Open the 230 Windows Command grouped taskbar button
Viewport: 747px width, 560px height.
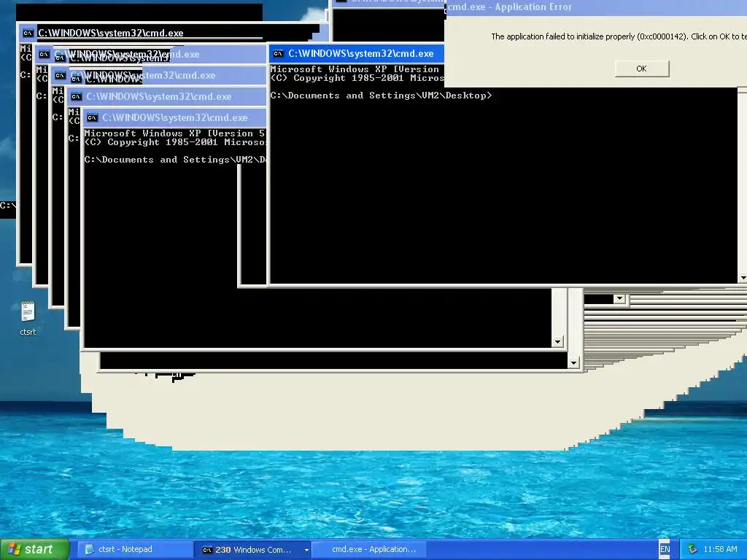tap(253, 550)
